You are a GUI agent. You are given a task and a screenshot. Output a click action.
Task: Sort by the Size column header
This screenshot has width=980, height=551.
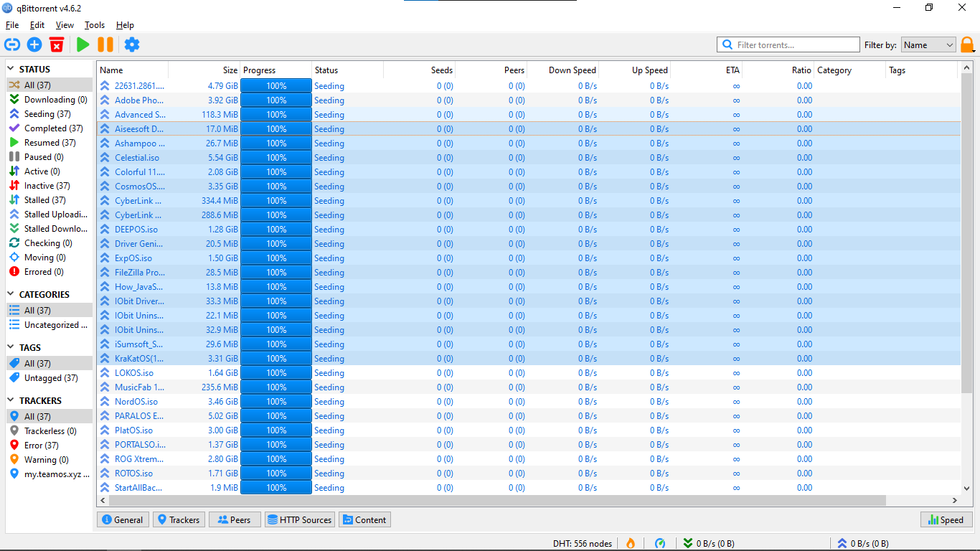click(204, 70)
